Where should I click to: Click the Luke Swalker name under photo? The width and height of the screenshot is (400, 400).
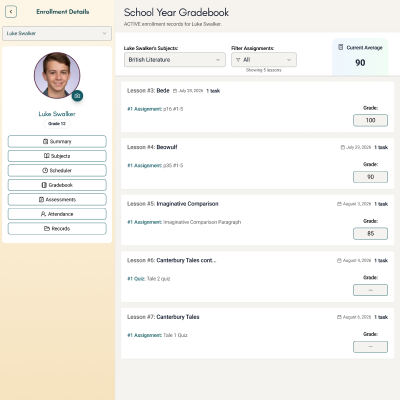click(57, 114)
